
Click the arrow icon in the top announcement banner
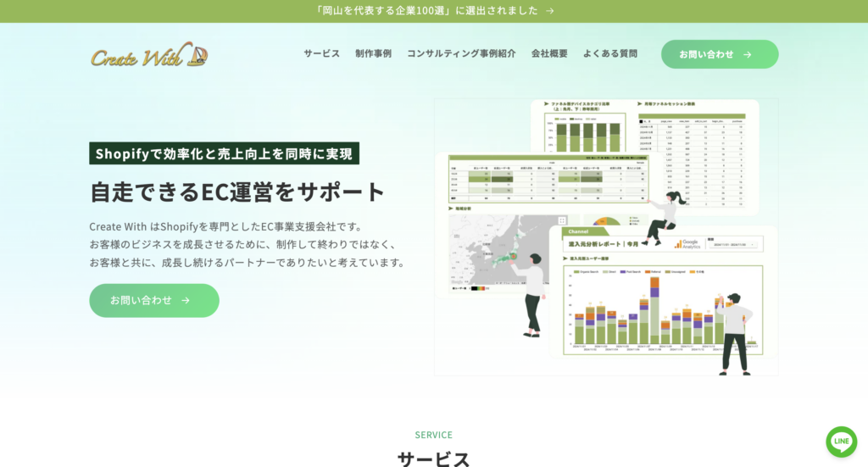pos(550,11)
